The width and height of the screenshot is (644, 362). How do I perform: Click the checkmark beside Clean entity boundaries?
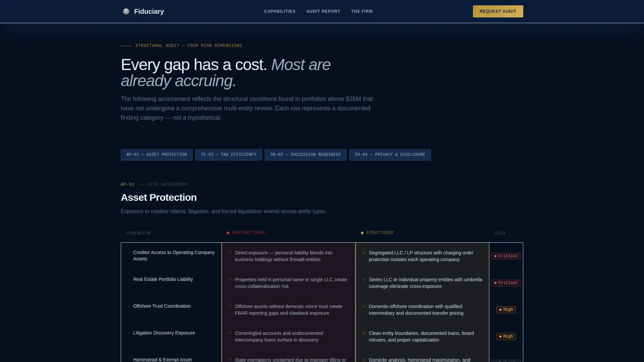coord(364,333)
